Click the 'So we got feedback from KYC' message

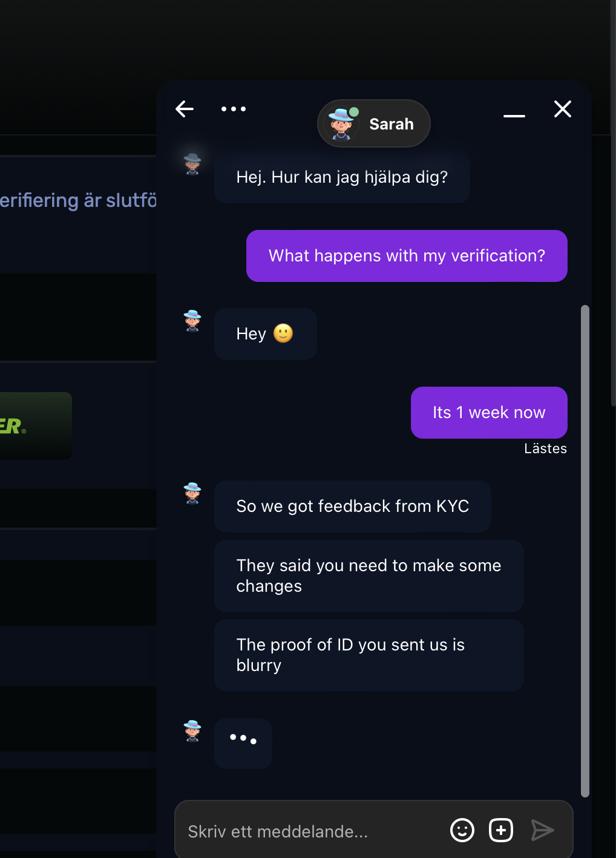coord(353,506)
